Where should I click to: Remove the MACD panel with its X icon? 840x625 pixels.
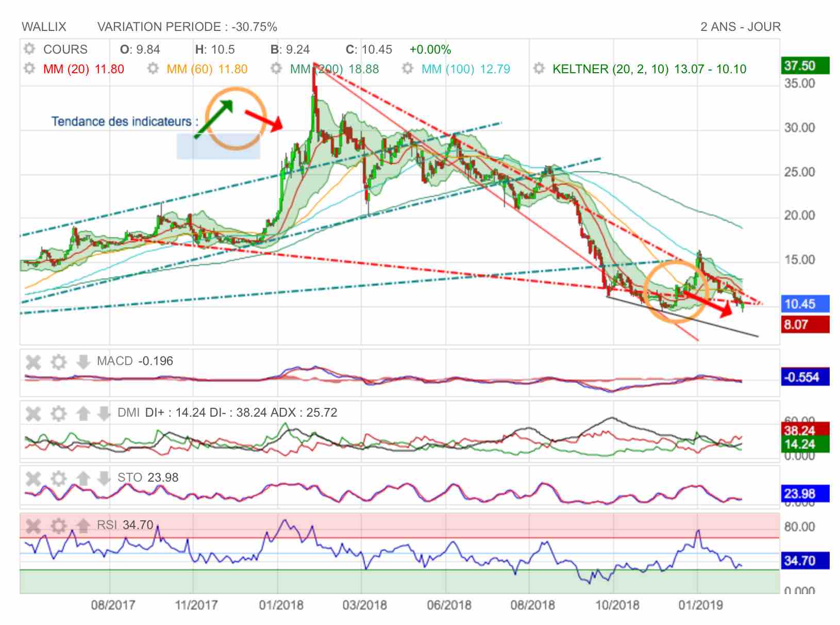[33, 362]
